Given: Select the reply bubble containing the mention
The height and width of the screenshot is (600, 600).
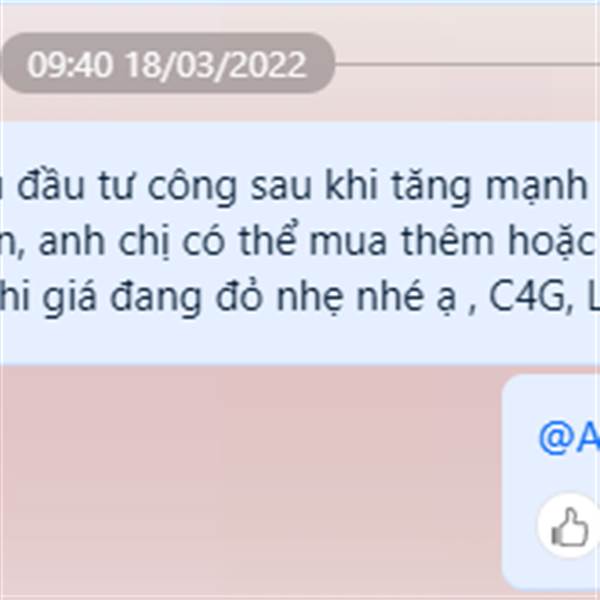Looking at the screenshot, I should coord(551,481).
